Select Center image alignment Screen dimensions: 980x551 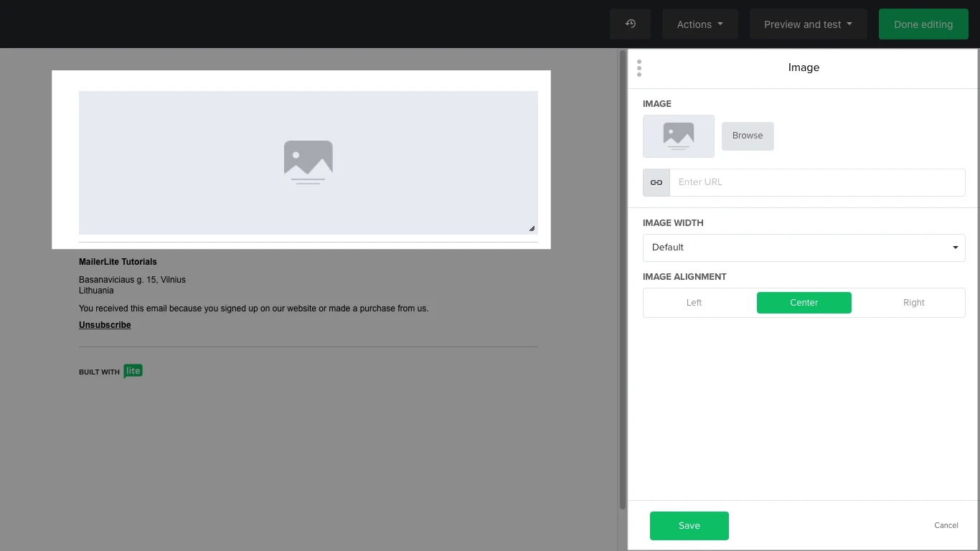click(x=804, y=303)
